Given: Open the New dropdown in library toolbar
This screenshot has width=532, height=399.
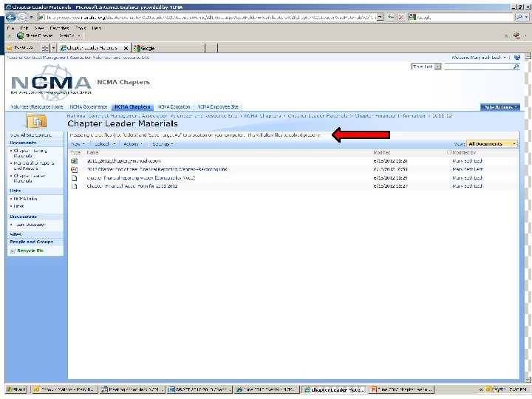Looking at the screenshot, I should pos(78,144).
